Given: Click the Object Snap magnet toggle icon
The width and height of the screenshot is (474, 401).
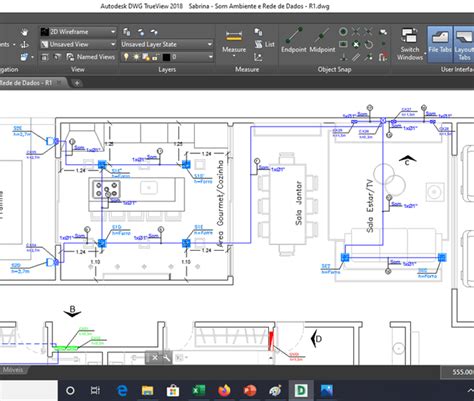Looking at the screenshot, I should (x=383, y=56).
